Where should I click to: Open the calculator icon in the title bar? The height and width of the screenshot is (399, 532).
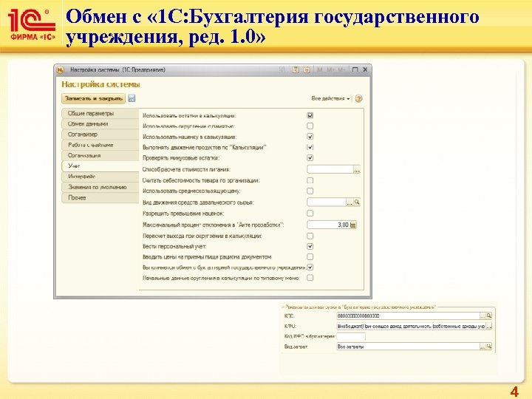click(296, 69)
